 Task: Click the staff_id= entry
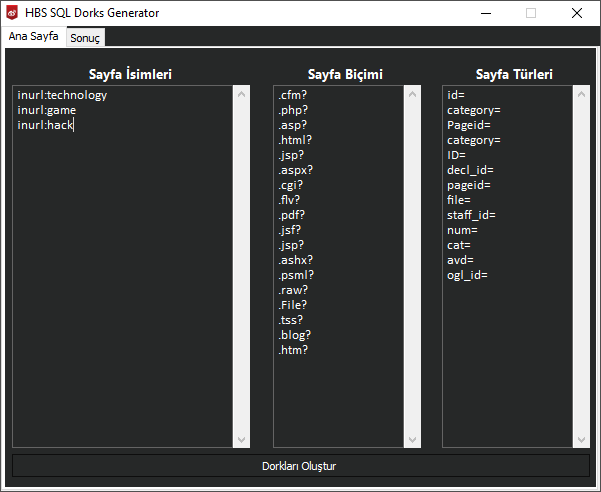click(x=471, y=215)
